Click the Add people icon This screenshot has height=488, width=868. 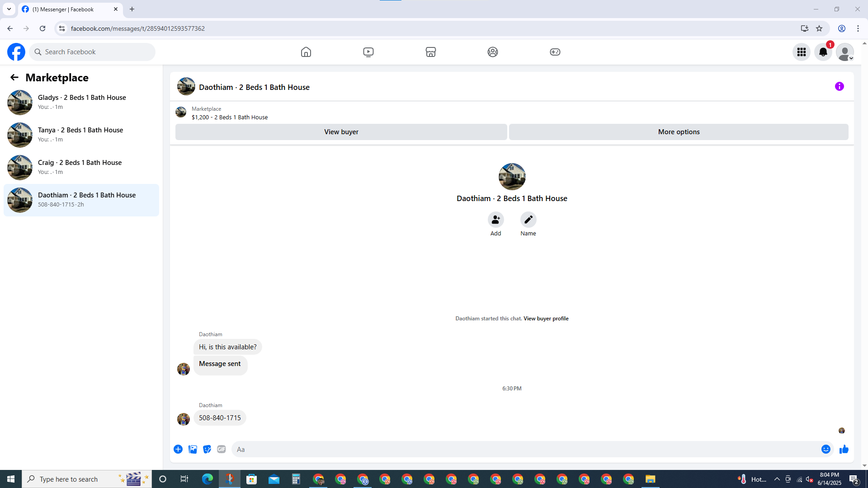point(496,220)
